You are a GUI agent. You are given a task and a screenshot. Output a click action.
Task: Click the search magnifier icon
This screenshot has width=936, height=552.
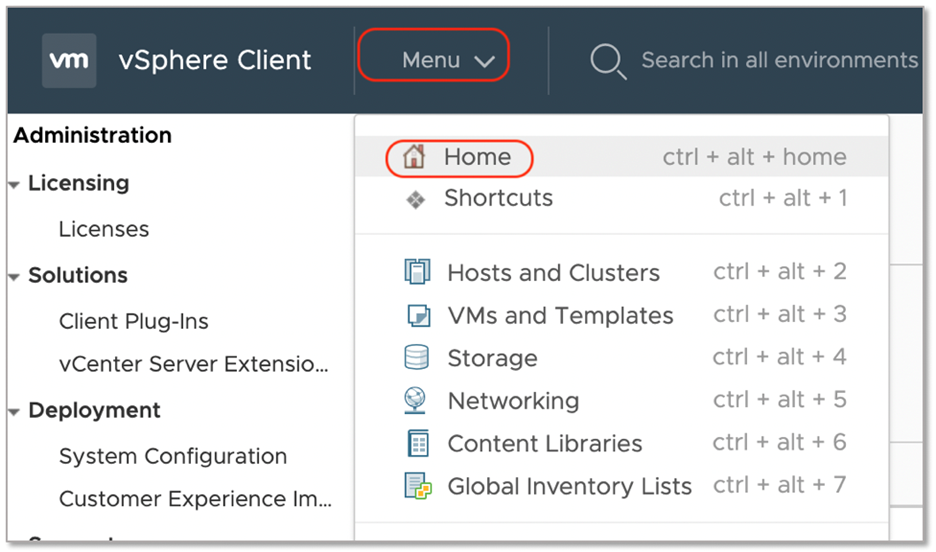pos(608,61)
